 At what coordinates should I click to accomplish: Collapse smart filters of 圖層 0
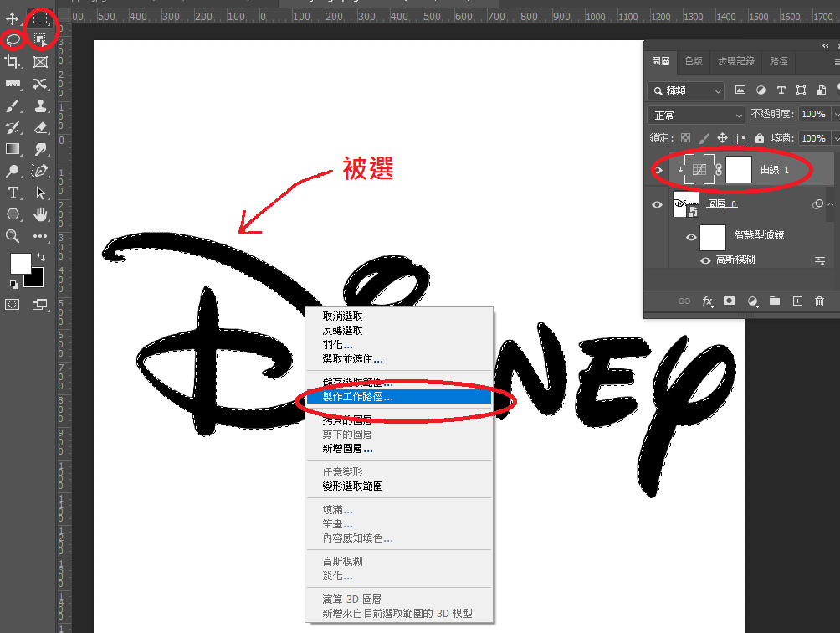pyautogui.click(x=830, y=204)
